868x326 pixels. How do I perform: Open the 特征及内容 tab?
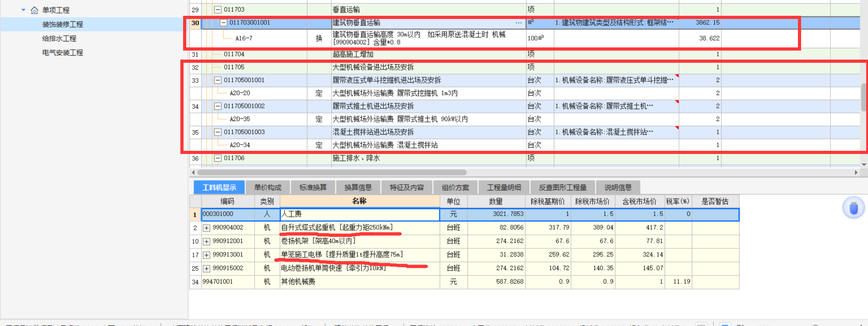click(x=407, y=187)
